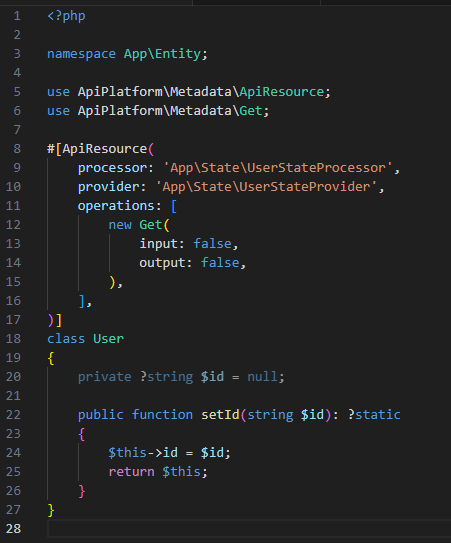Click the closing '],' on line 16
451x543 pixels.
pos(85,301)
